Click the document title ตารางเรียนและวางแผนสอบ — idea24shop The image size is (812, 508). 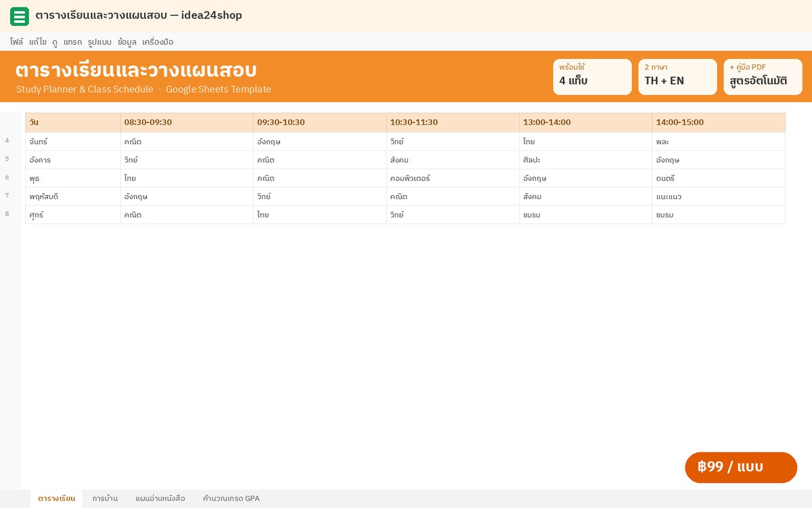[139, 16]
